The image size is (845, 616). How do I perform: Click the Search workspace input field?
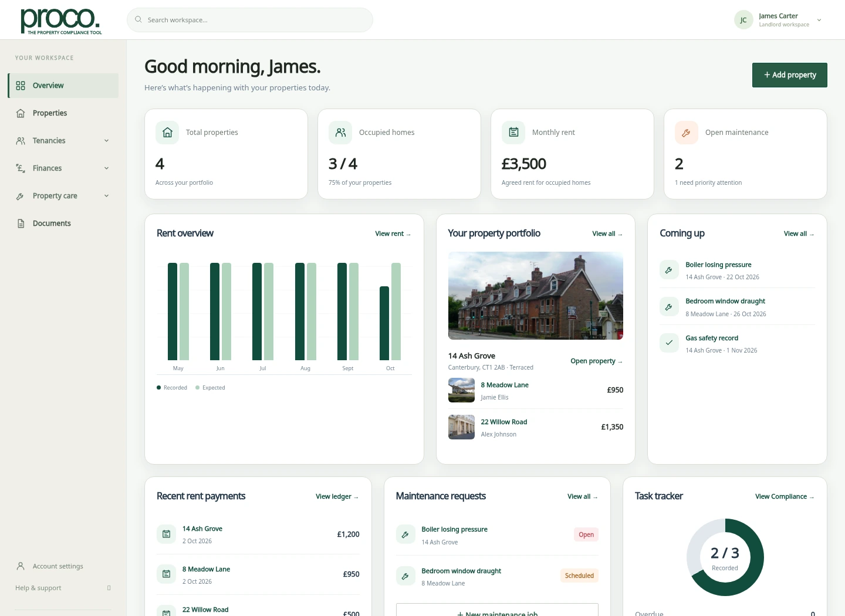click(x=250, y=20)
